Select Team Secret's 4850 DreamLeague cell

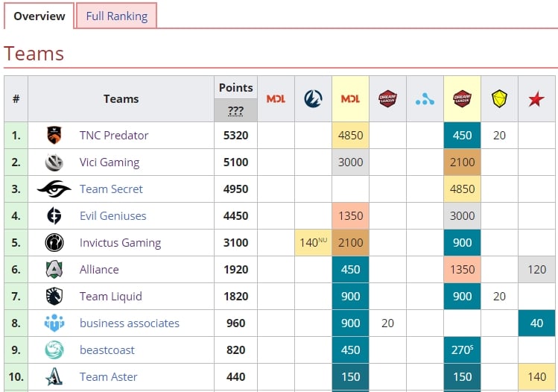pos(462,189)
